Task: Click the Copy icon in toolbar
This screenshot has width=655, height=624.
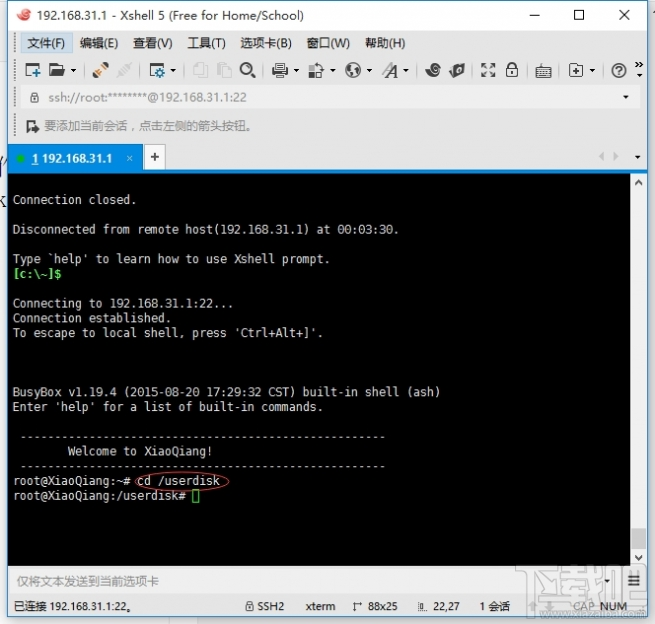Action: [200, 70]
